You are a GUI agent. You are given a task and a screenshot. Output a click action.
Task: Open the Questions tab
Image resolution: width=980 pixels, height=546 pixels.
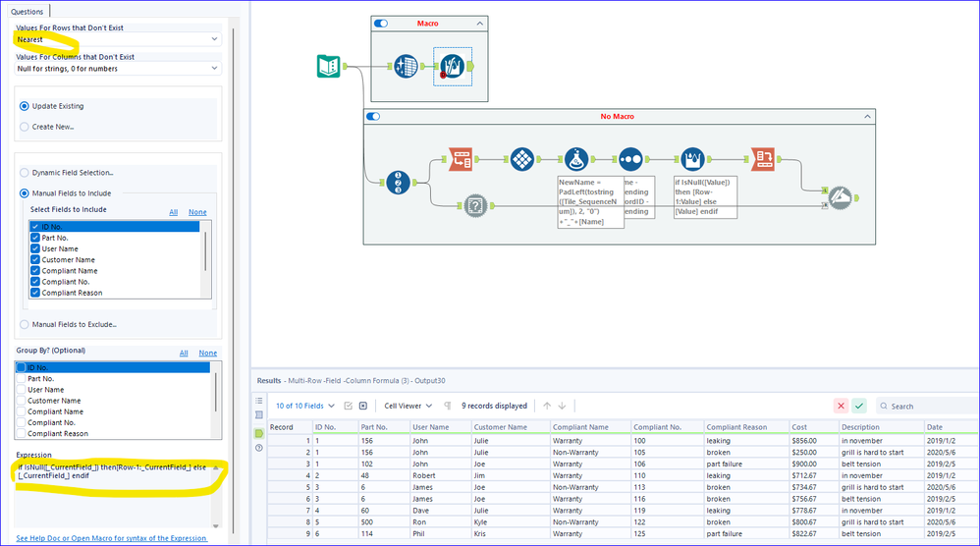tap(27, 11)
